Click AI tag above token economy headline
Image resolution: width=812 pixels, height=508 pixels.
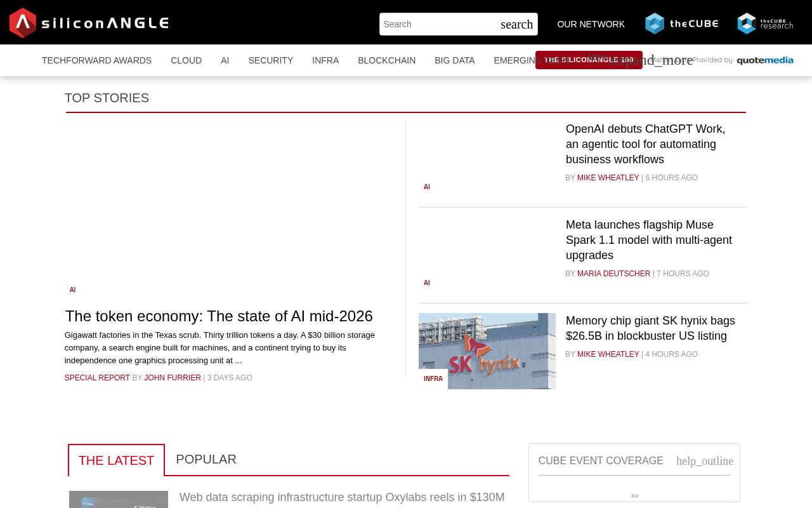[x=72, y=290]
